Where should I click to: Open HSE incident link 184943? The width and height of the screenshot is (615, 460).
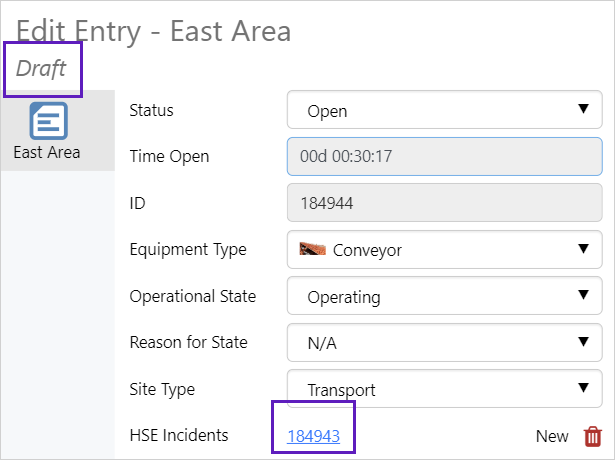(x=315, y=436)
